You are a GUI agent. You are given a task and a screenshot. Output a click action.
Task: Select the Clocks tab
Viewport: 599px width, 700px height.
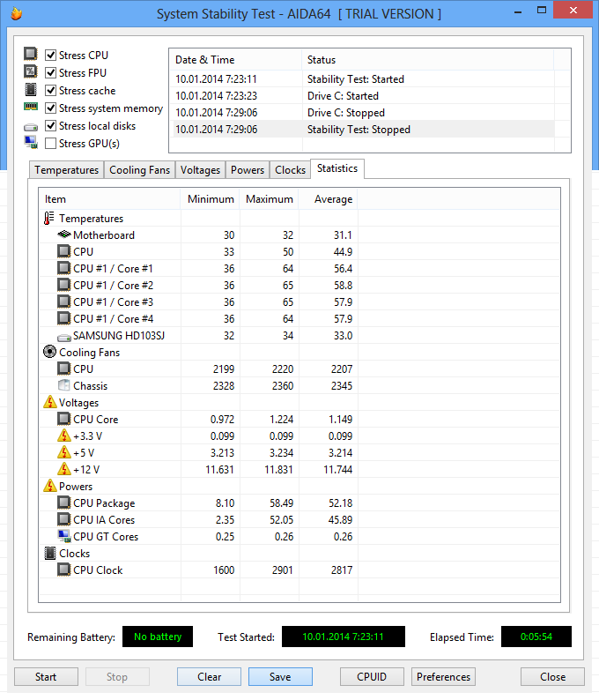click(x=290, y=170)
